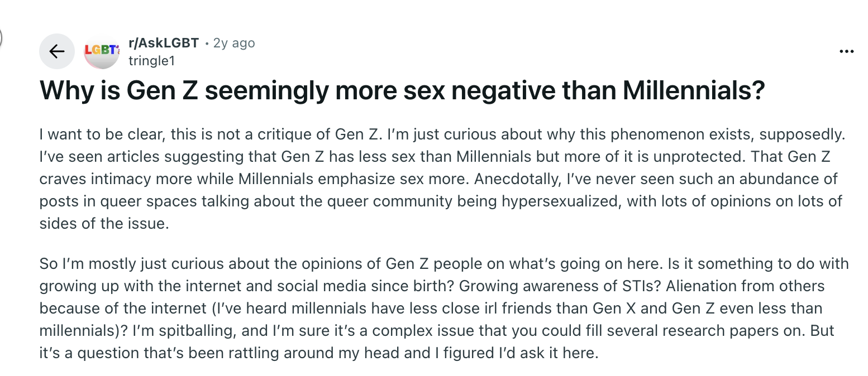Open the tringle1 user profile

151,61
